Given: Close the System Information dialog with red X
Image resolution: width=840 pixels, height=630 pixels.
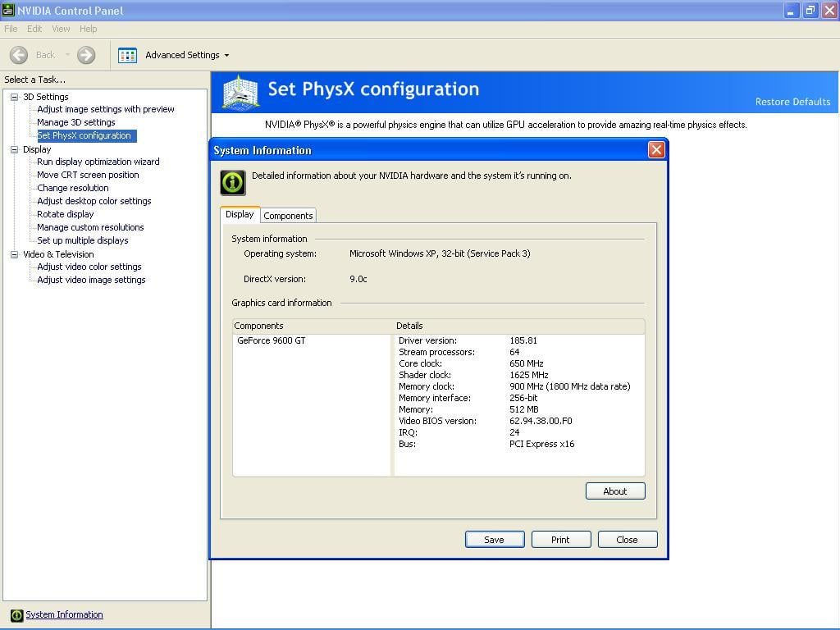Looking at the screenshot, I should coord(656,150).
